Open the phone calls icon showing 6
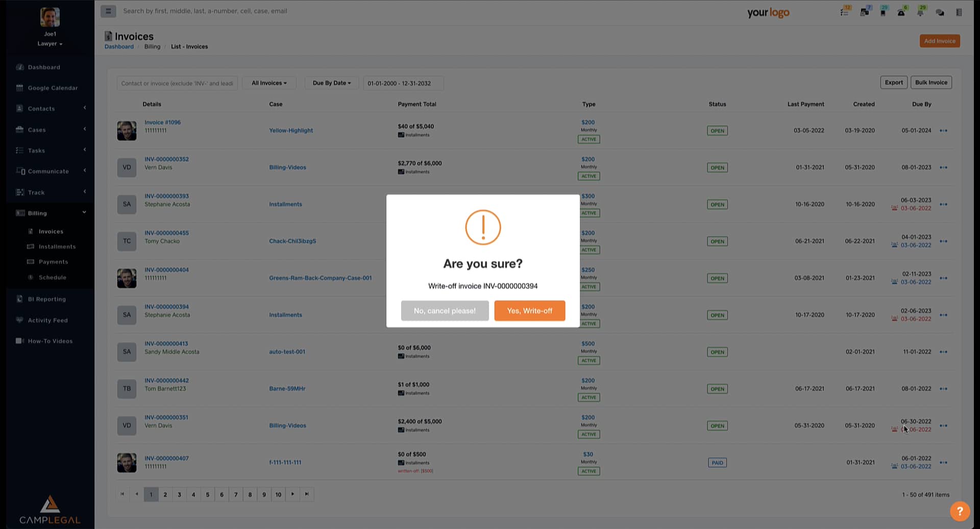 tap(901, 13)
